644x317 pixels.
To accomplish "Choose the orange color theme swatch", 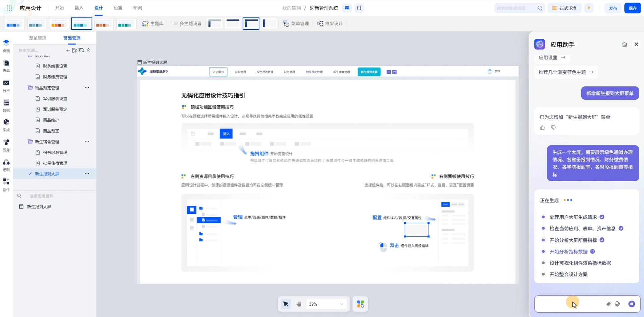I will tap(59, 24).
